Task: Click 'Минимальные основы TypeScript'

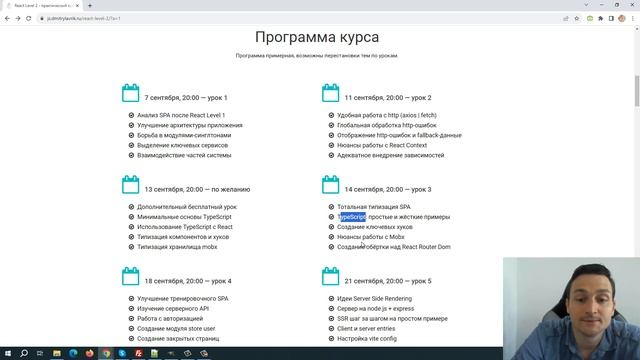Action: [184, 217]
